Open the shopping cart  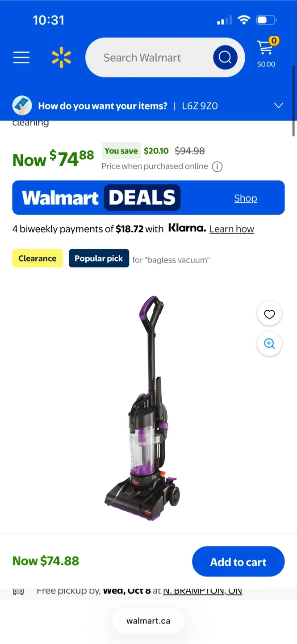pos(267,53)
